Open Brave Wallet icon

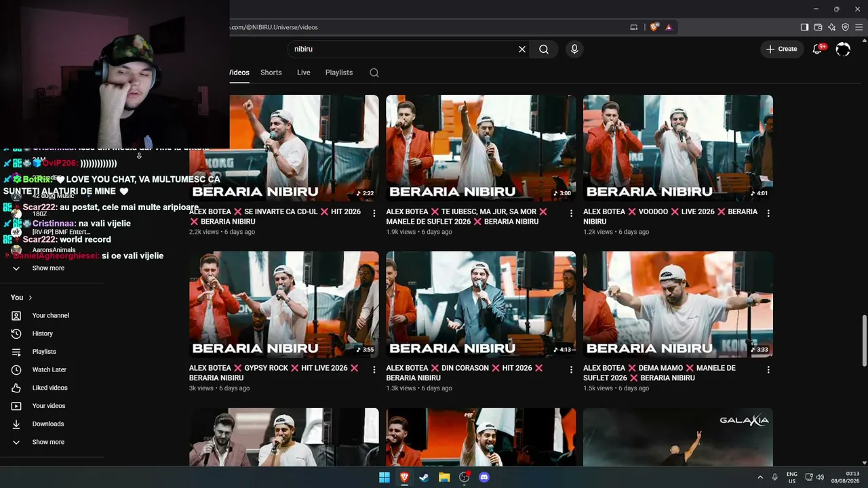(x=818, y=27)
